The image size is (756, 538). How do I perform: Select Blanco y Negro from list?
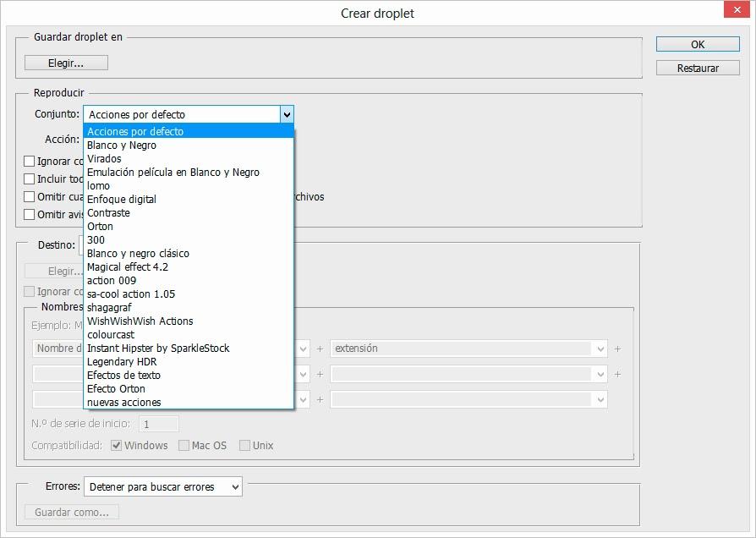122,145
